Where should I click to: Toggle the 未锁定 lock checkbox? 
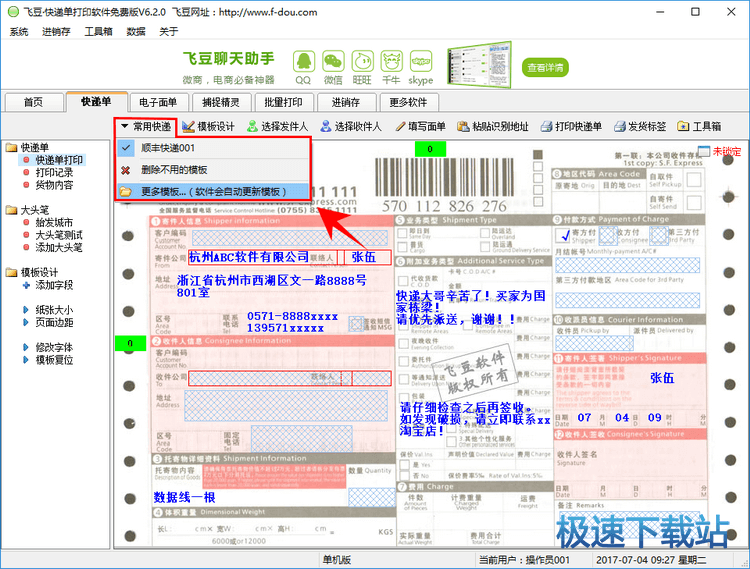[704, 152]
